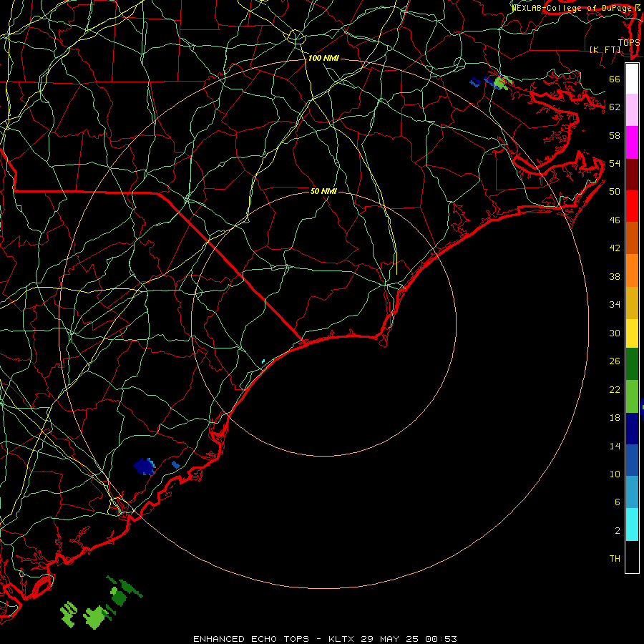Click the legend value "14"
The height and width of the screenshot is (644, 644).
click(x=615, y=446)
